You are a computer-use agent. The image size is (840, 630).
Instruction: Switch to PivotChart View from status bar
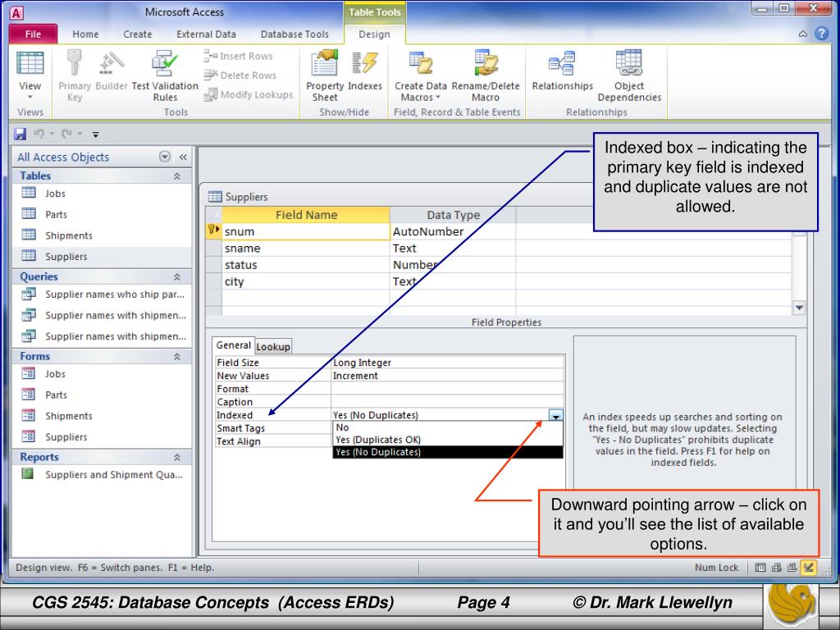(x=792, y=568)
